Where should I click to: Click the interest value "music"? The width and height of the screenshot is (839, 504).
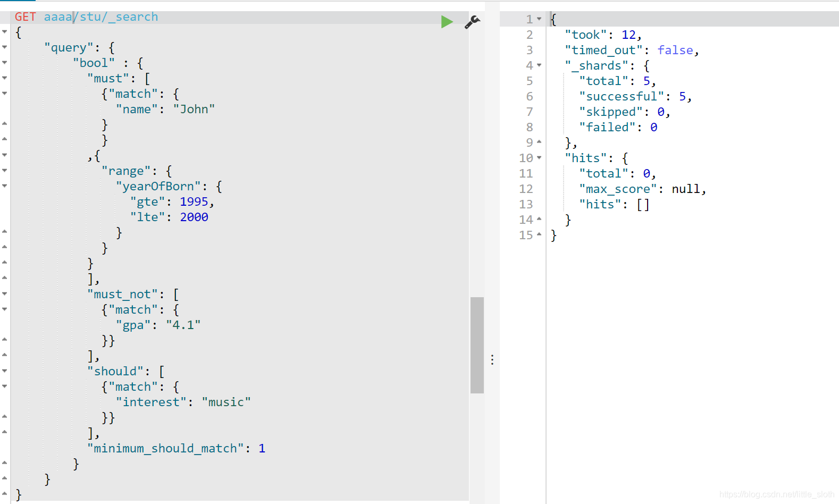coord(226,402)
